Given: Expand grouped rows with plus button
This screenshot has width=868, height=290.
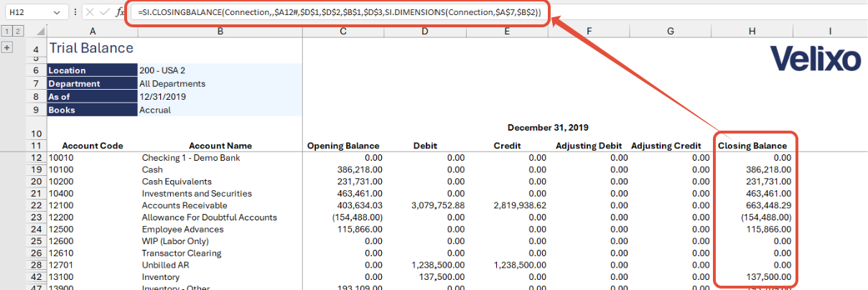Looking at the screenshot, I should pos(8,47).
